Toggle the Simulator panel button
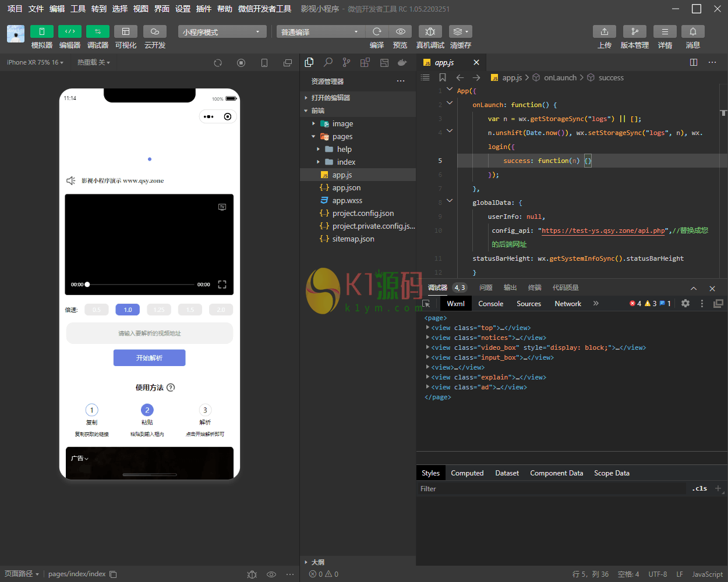Image resolution: width=728 pixels, height=582 pixels. click(41, 31)
